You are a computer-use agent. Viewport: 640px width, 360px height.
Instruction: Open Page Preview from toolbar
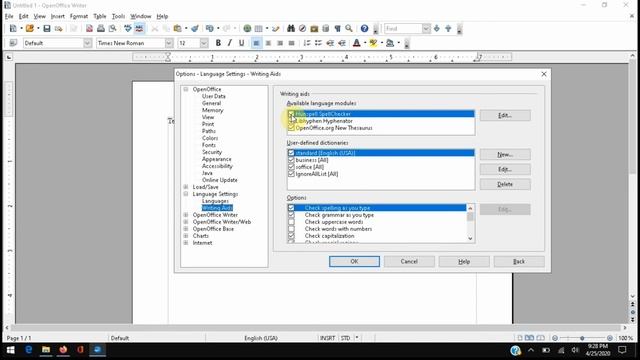(112, 29)
